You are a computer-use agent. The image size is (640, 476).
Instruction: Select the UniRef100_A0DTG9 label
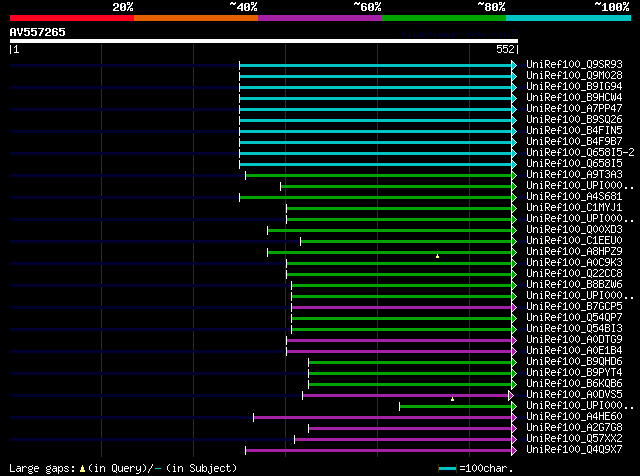tap(574, 340)
